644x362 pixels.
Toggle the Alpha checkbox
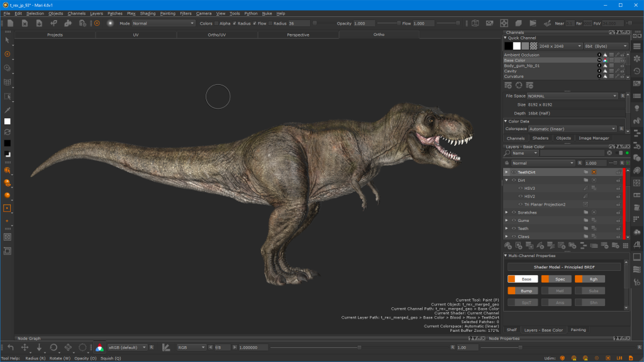tap(216, 23)
